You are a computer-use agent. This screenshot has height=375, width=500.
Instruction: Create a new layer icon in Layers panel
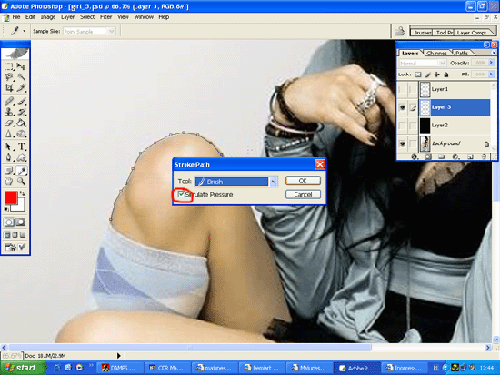pos(470,156)
